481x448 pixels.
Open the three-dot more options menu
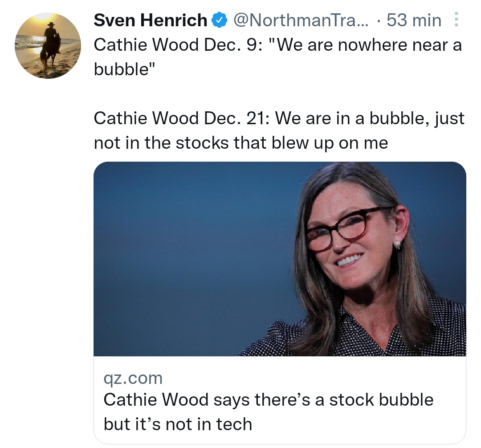coord(456,20)
